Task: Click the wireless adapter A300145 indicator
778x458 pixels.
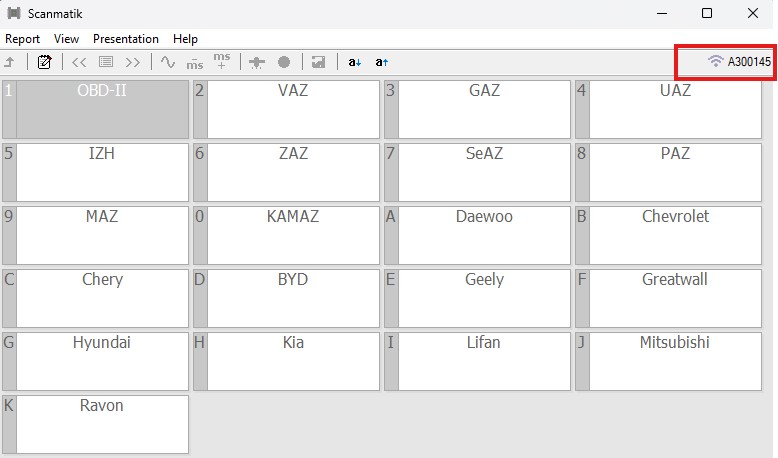Action: pyautogui.click(x=739, y=62)
